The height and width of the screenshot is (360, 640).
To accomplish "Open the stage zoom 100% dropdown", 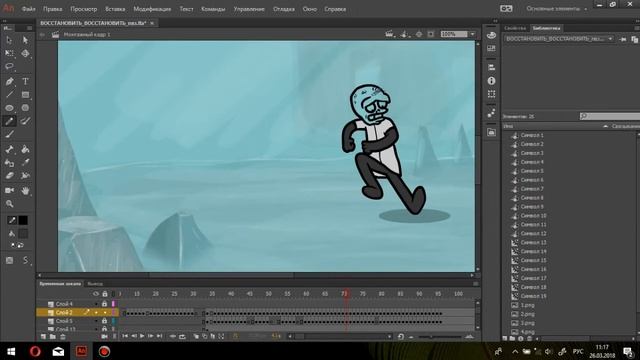I will coord(472,34).
